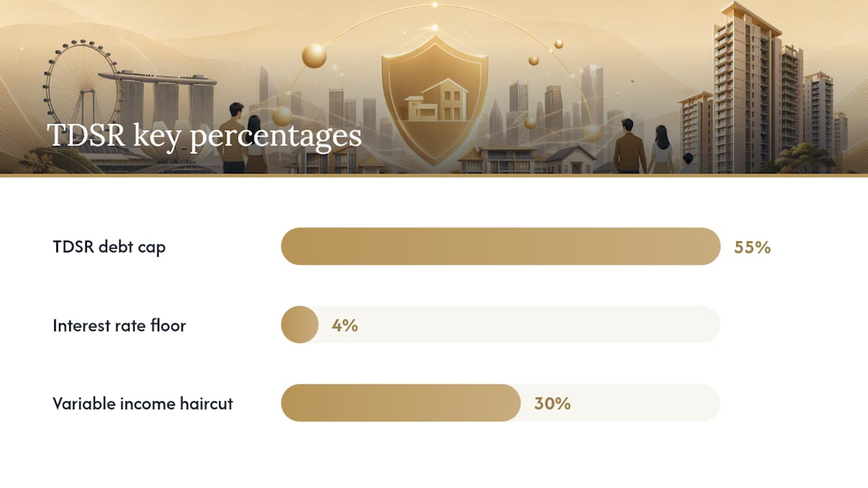This screenshot has height=488, width=868.
Task: Select the TDSR key percentages title
Action: 204,135
